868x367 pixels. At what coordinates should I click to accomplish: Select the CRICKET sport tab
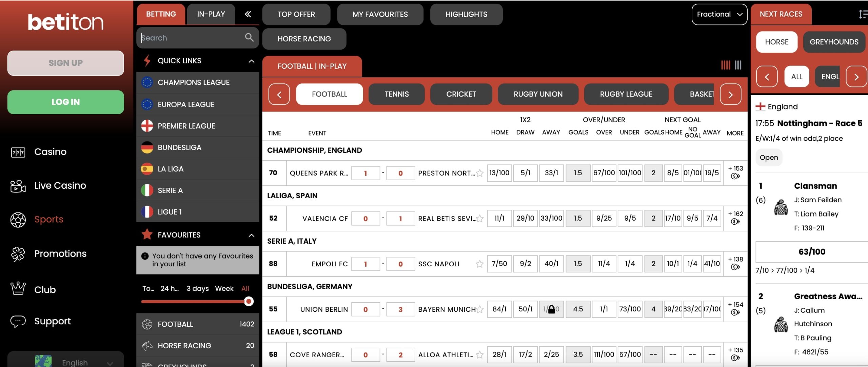point(461,94)
